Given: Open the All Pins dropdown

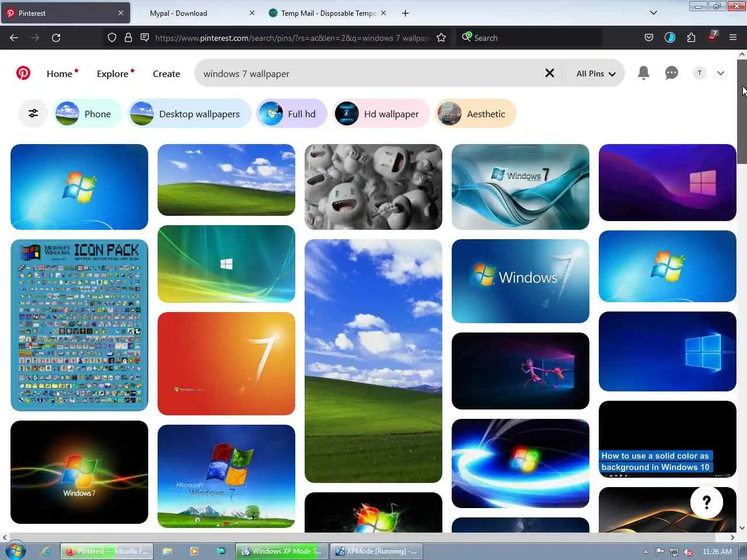Looking at the screenshot, I should pyautogui.click(x=596, y=73).
